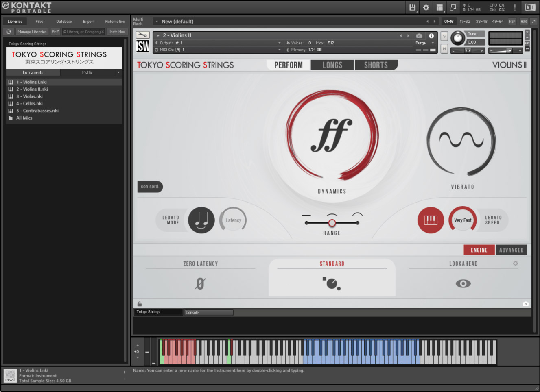Open the Database tab
The height and width of the screenshot is (392, 540).
click(64, 21)
